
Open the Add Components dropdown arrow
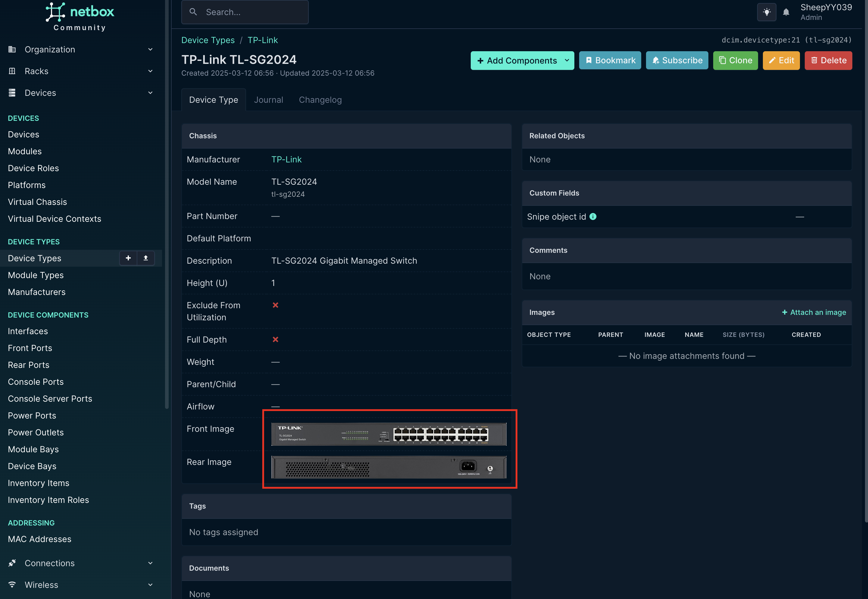(x=567, y=61)
